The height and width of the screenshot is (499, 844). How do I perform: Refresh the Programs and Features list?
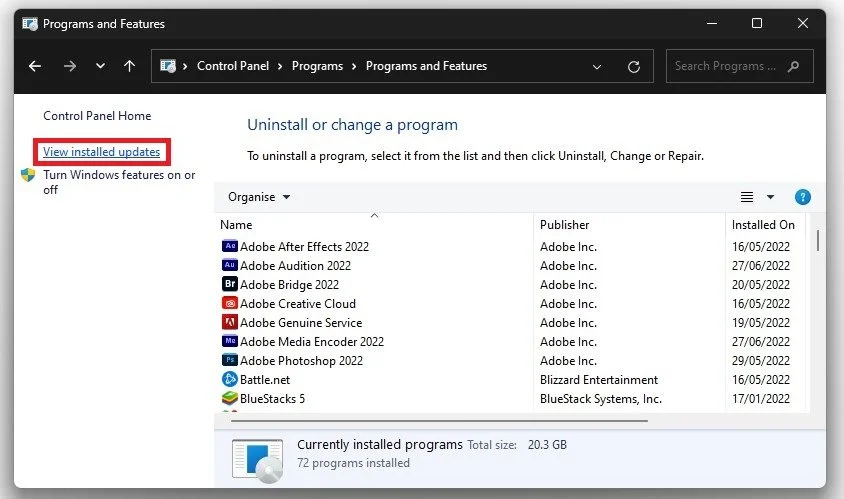(x=634, y=67)
